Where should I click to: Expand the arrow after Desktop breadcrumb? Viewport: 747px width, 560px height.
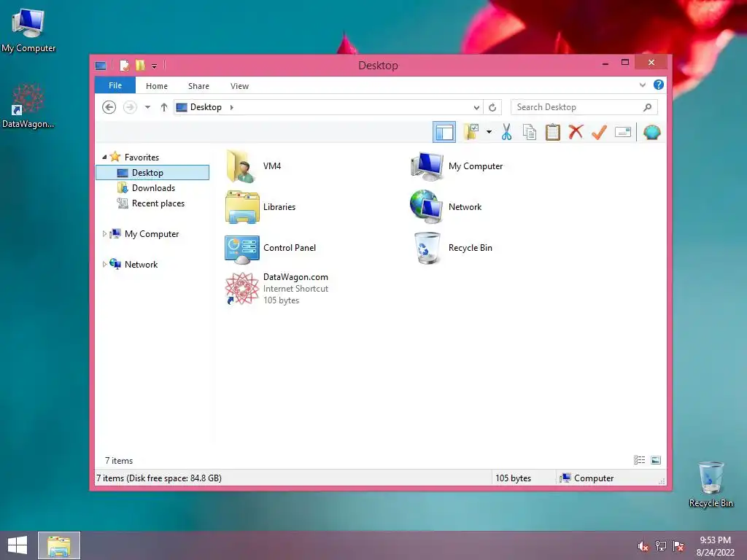tap(231, 107)
